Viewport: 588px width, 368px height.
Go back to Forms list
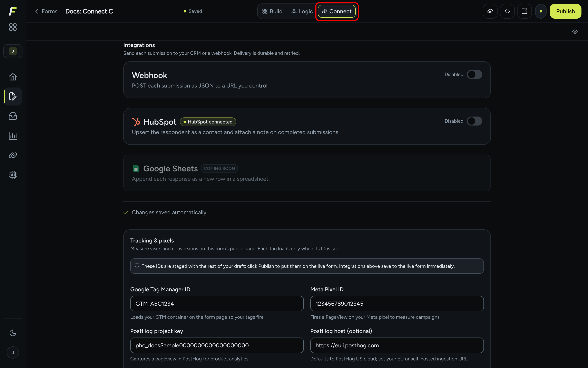coord(46,11)
